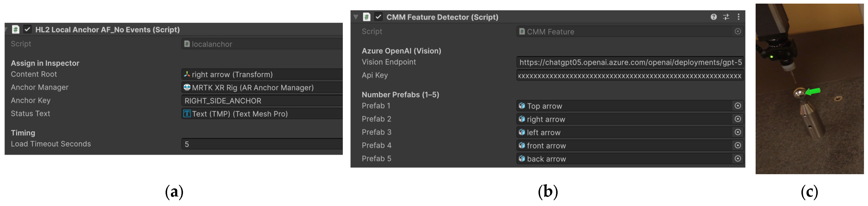Viewport: 868px width, 206px height.
Task: Open object picker for Prefab 4 front arrow
Action: 738,145
